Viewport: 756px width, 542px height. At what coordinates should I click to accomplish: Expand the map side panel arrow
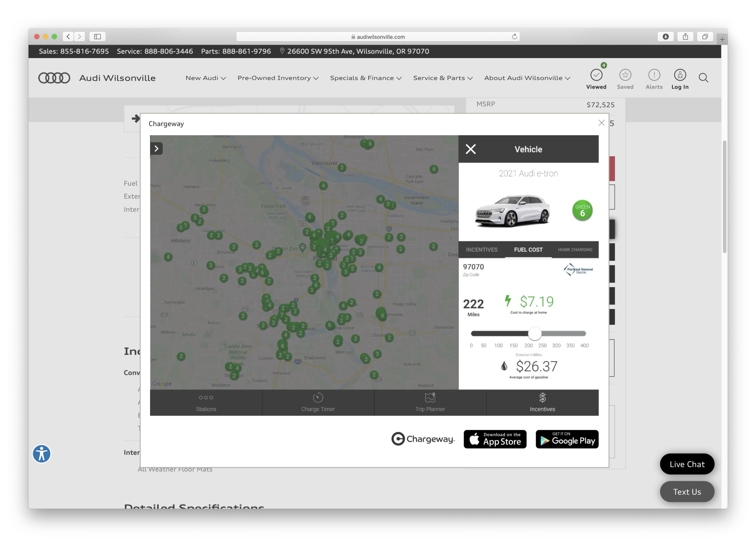[x=156, y=149]
